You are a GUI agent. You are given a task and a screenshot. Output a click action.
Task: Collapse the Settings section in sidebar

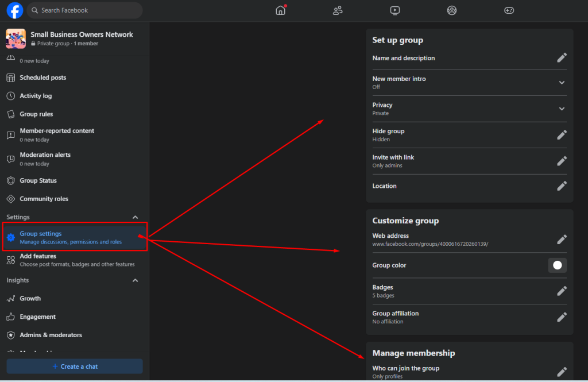[x=136, y=217]
